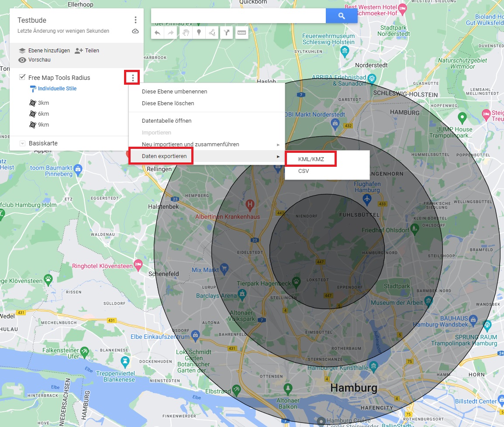
Task: Click the Elbe Einkaufszentrum shopping pin
Action: (x=195, y=336)
